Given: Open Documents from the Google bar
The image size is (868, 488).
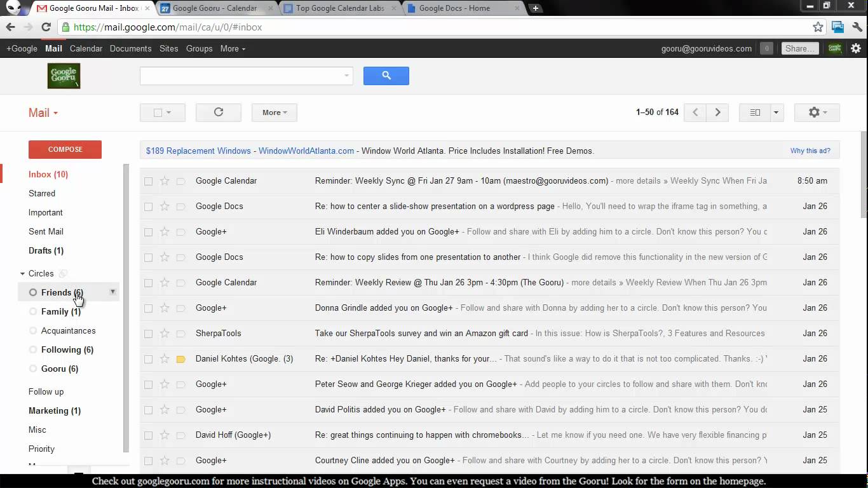Looking at the screenshot, I should click(x=130, y=48).
